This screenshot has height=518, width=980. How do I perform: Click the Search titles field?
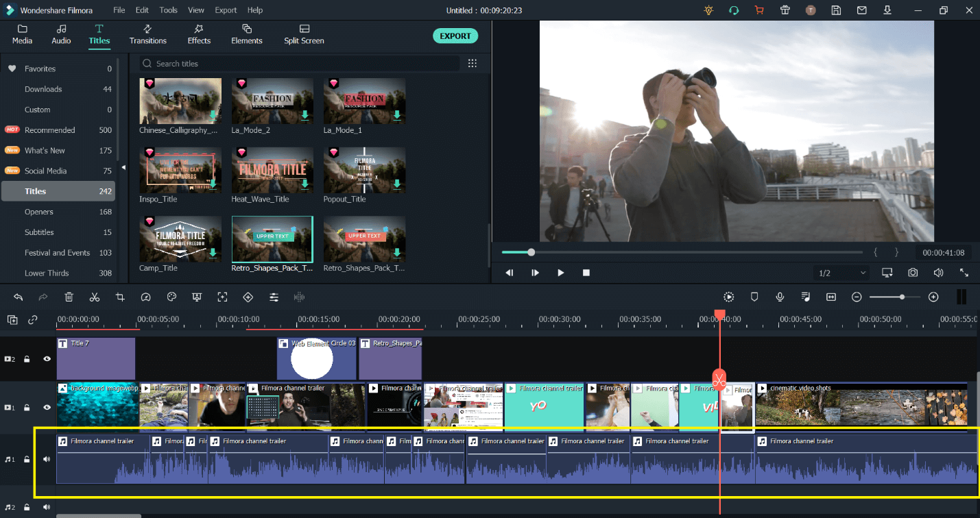[300, 63]
